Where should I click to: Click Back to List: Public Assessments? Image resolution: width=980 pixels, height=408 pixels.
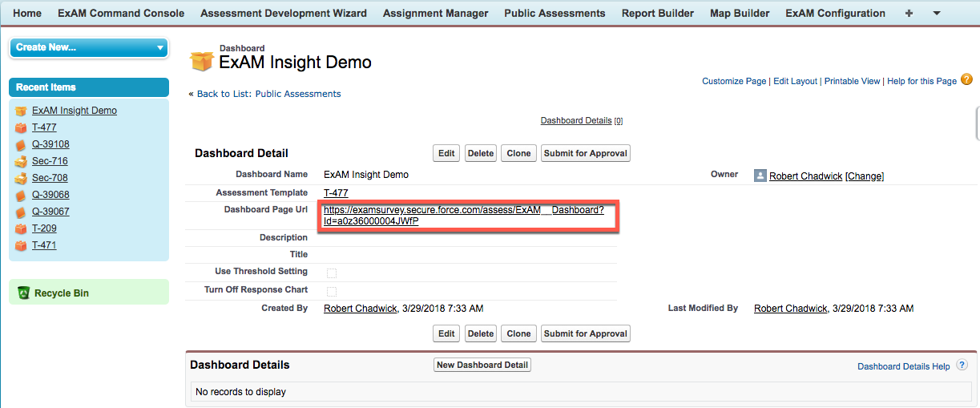[269, 94]
